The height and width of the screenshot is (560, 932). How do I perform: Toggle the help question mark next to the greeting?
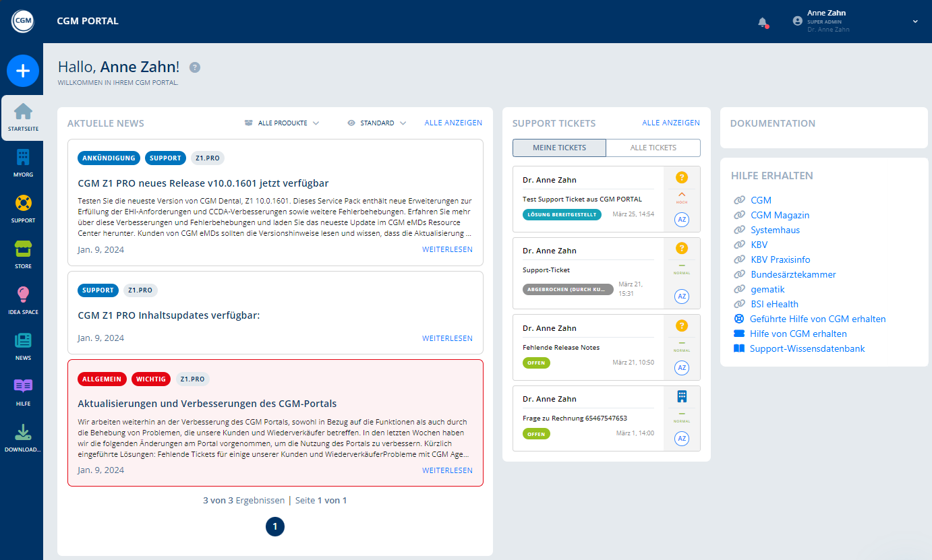tap(195, 67)
